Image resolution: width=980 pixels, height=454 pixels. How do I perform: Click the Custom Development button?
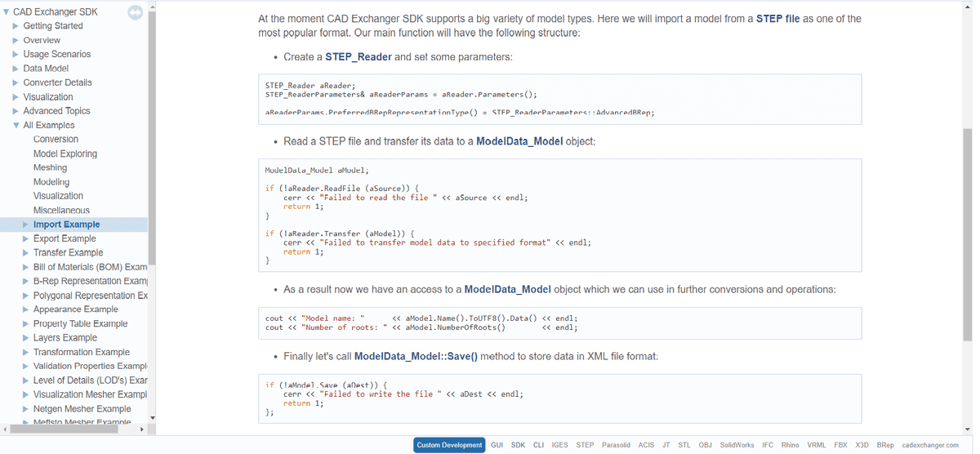point(449,445)
